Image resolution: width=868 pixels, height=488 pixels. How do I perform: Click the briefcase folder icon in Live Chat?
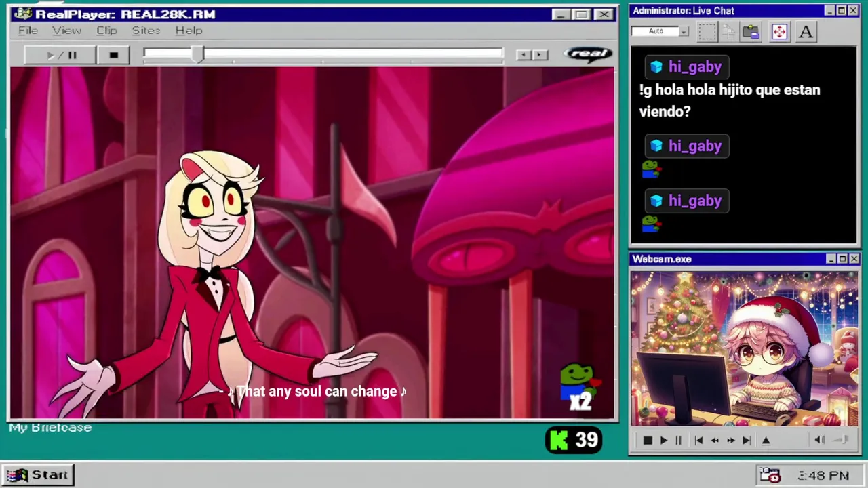pyautogui.click(x=751, y=31)
